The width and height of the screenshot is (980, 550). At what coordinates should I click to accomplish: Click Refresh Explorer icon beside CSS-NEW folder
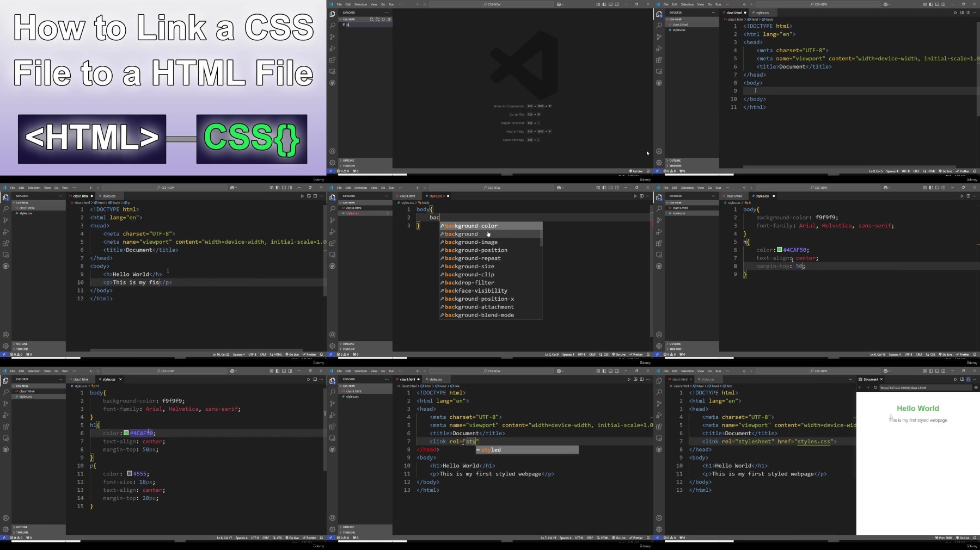(x=383, y=19)
